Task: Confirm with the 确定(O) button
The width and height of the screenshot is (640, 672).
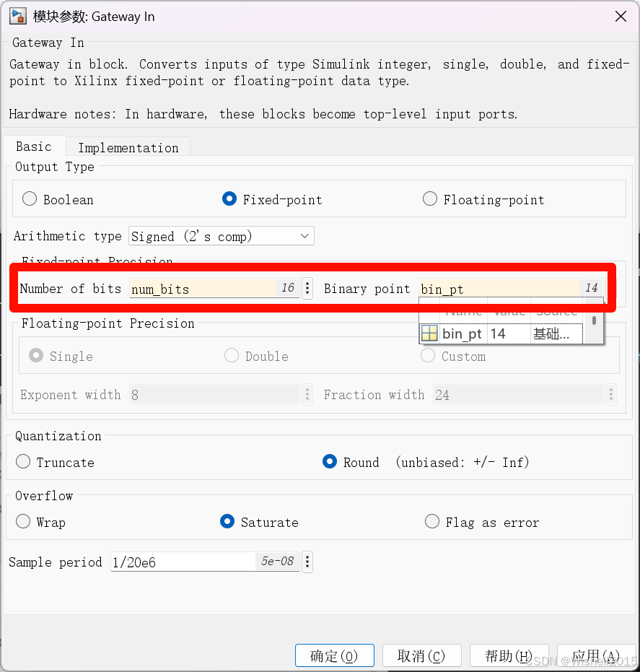Action: (334, 655)
